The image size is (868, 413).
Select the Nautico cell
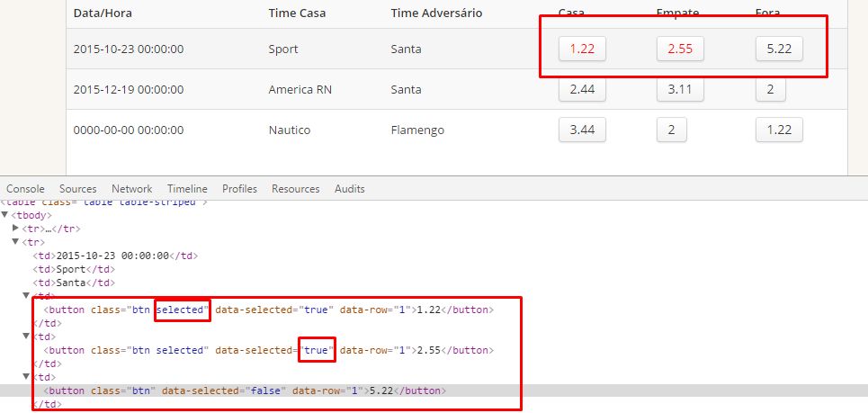click(x=290, y=130)
